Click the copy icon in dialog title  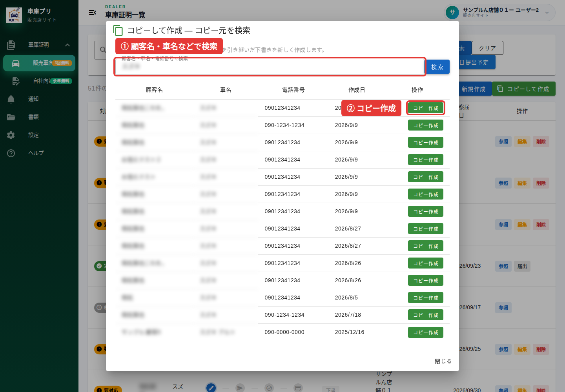(118, 31)
